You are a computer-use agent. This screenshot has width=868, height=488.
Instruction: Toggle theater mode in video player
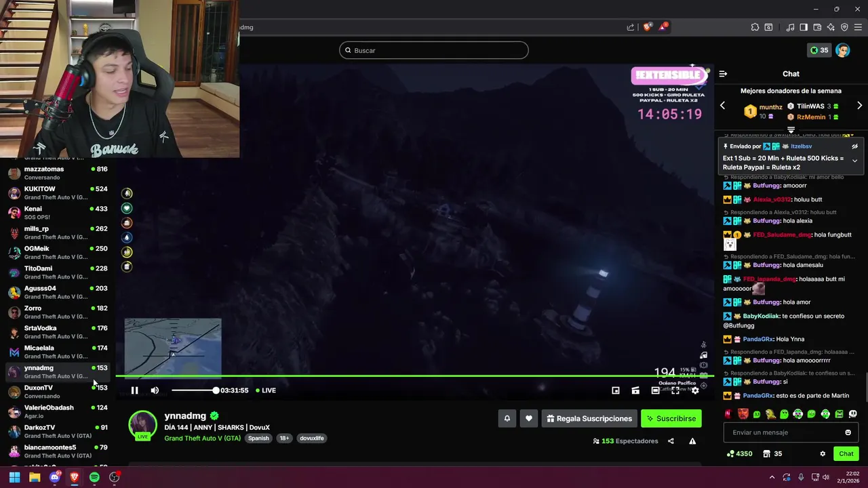click(655, 390)
